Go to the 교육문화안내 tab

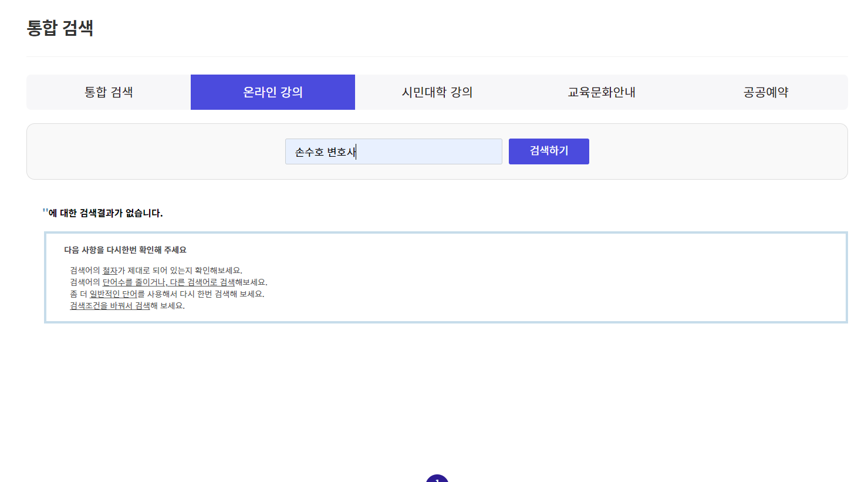[602, 92]
